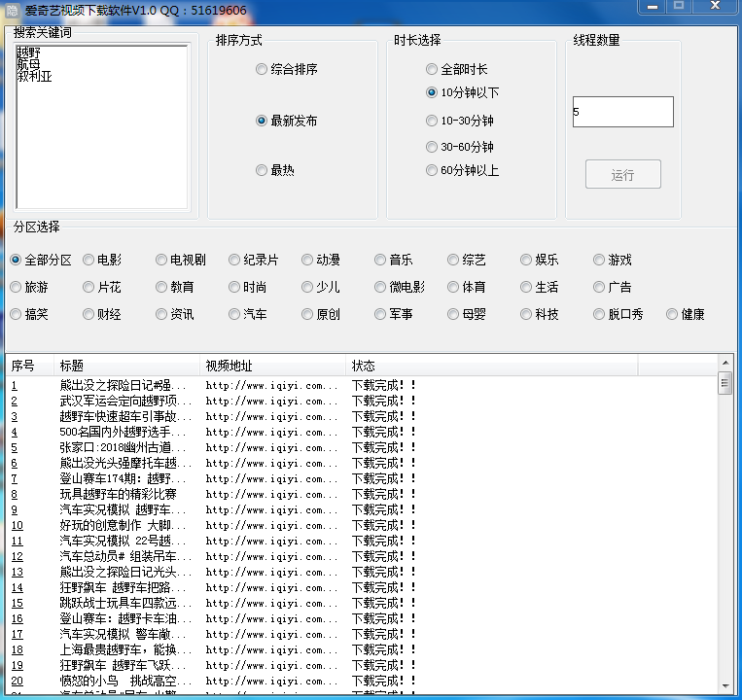Select 综合排序 sort option
The width and height of the screenshot is (742, 700).
pyautogui.click(x=287, y=70)
